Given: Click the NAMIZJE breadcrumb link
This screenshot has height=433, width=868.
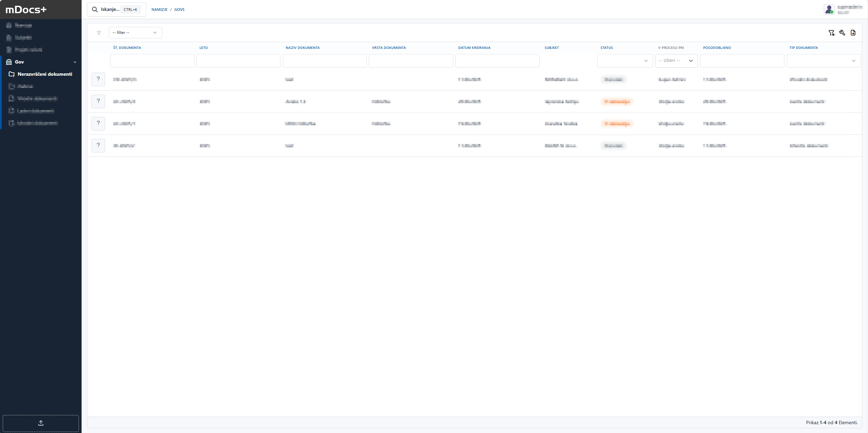Looking at the screenshot, I should [159, 10].
